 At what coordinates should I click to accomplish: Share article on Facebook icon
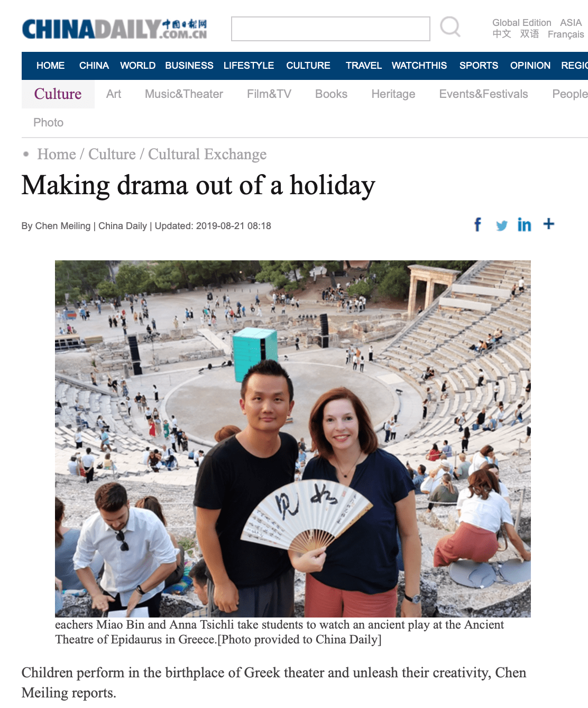(x=477, y=224)
